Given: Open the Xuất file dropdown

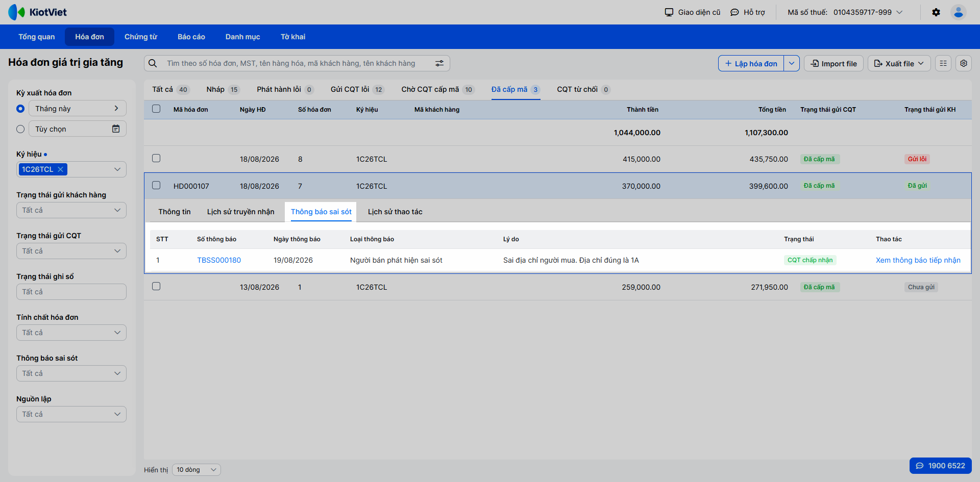Looking at the screenshot, I should (x=899, y=63).
